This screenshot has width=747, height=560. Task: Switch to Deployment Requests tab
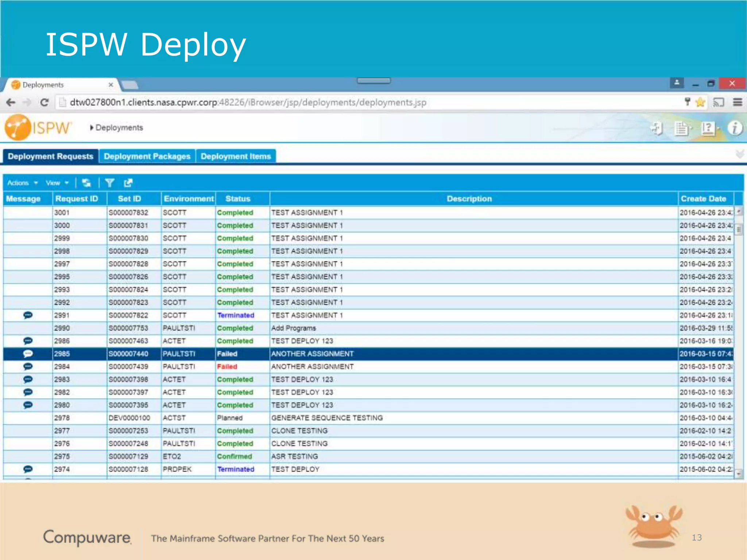coord(51,156)
